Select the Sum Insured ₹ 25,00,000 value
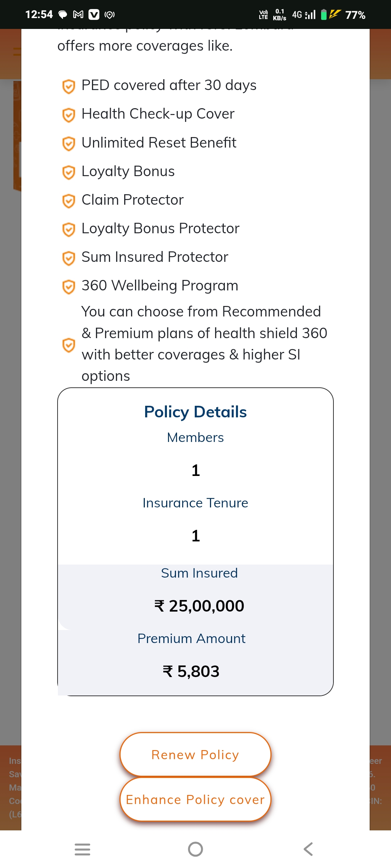 coord(199,606)
